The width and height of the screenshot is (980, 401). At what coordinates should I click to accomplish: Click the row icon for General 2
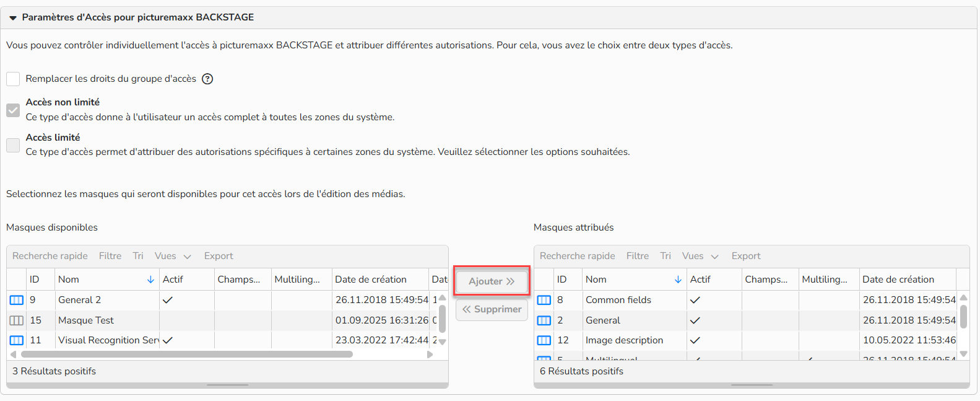pyautogui.click(x=17, y=300)
